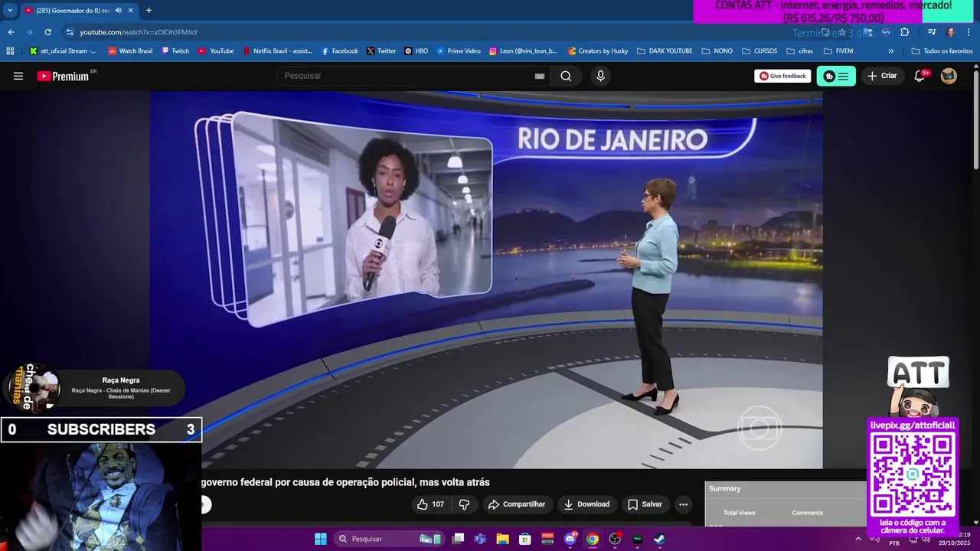Open the Chrome apps grid shortcut
This screenshot has width=980, height=551.
point(10,51)
